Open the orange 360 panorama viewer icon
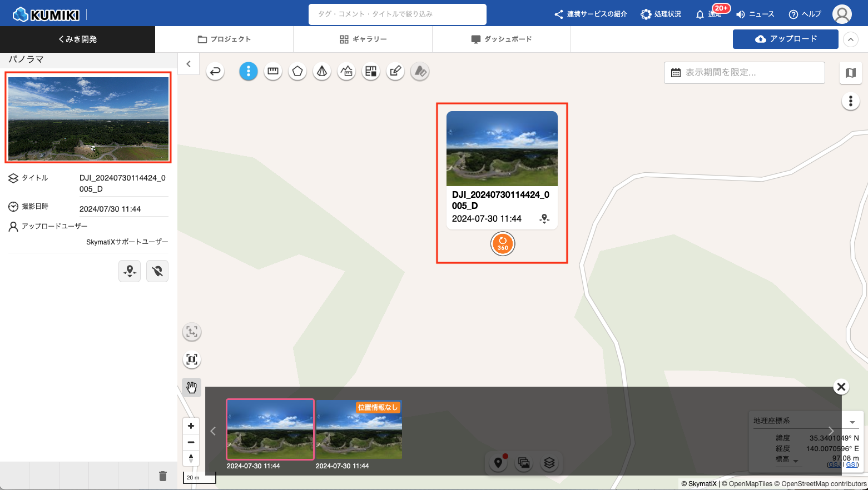868x490 pixels. tap(503, 244)
